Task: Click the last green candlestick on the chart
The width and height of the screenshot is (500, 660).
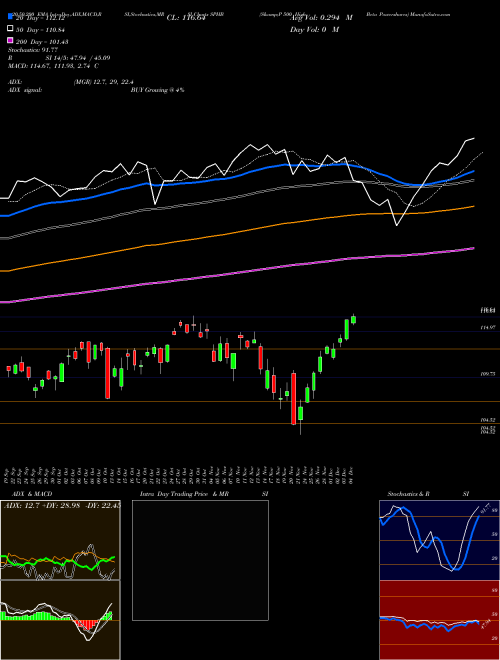Action: 354,319
